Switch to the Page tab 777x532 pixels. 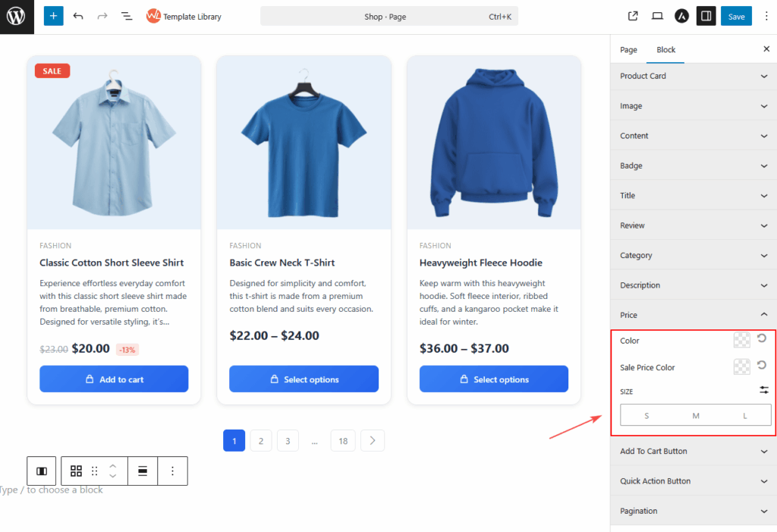coord(628,49)
